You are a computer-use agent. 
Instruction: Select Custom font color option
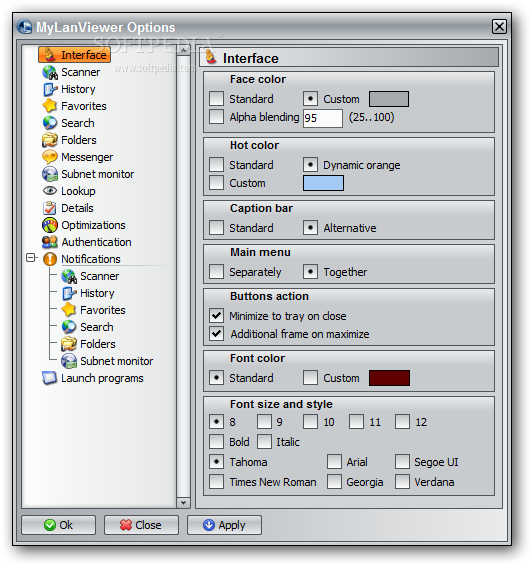(x=310, y=378)
